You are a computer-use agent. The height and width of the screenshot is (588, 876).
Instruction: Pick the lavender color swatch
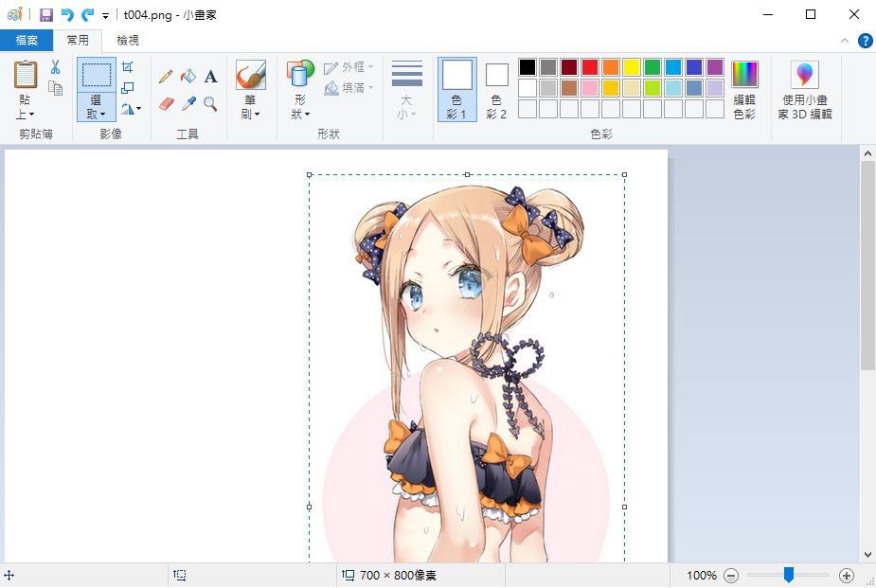tap(715, 88)
